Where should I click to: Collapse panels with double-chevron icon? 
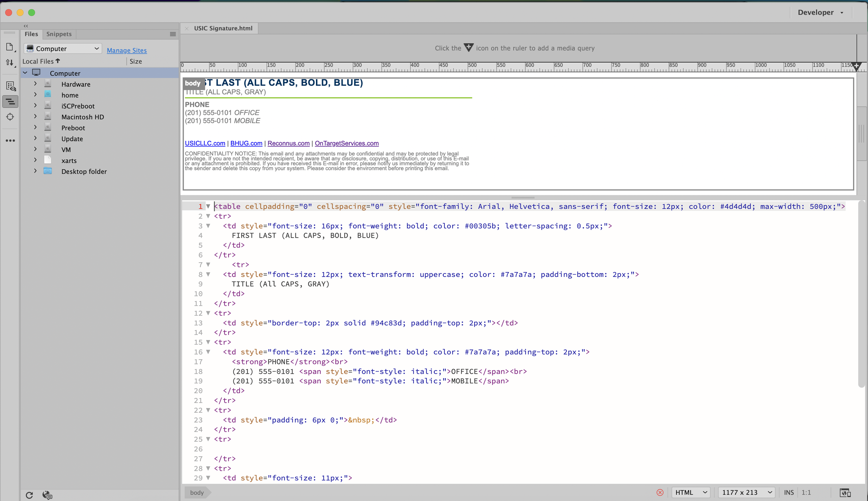pyautogui.click(x=26, y=26)
